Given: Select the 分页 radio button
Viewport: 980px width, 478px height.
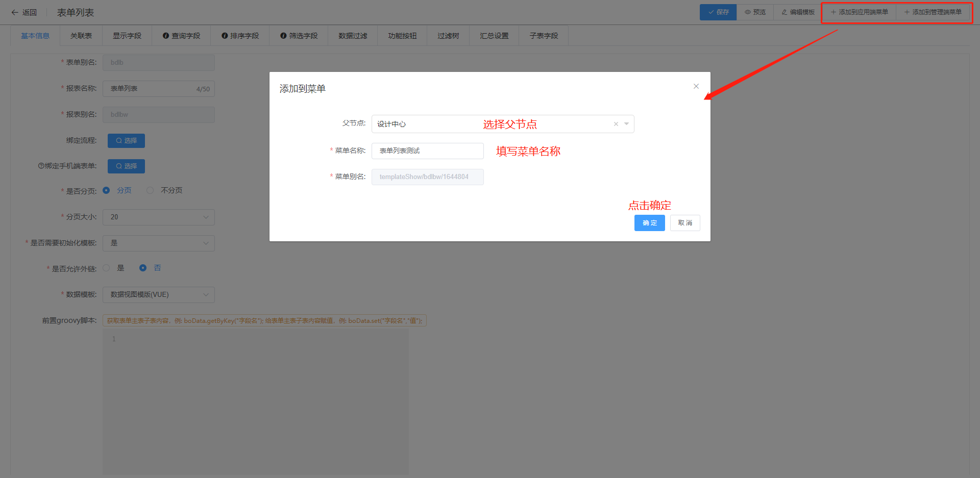Looking at the screenshot, I should [x=106, y=190].
